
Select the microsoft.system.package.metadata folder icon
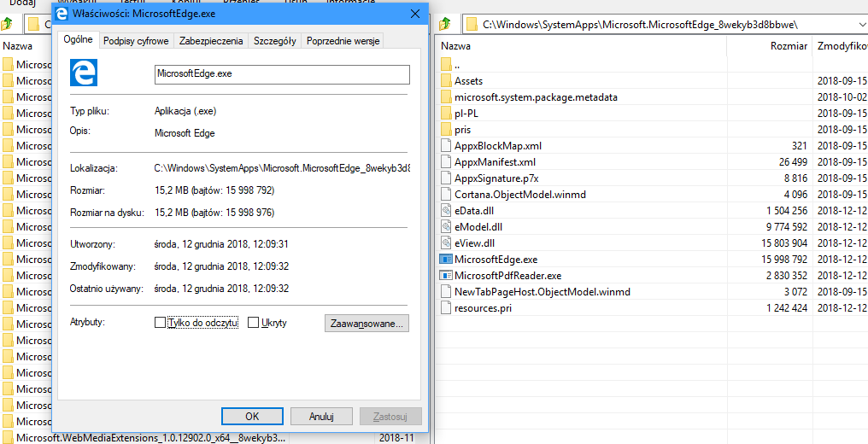click(x=446, y=97)
